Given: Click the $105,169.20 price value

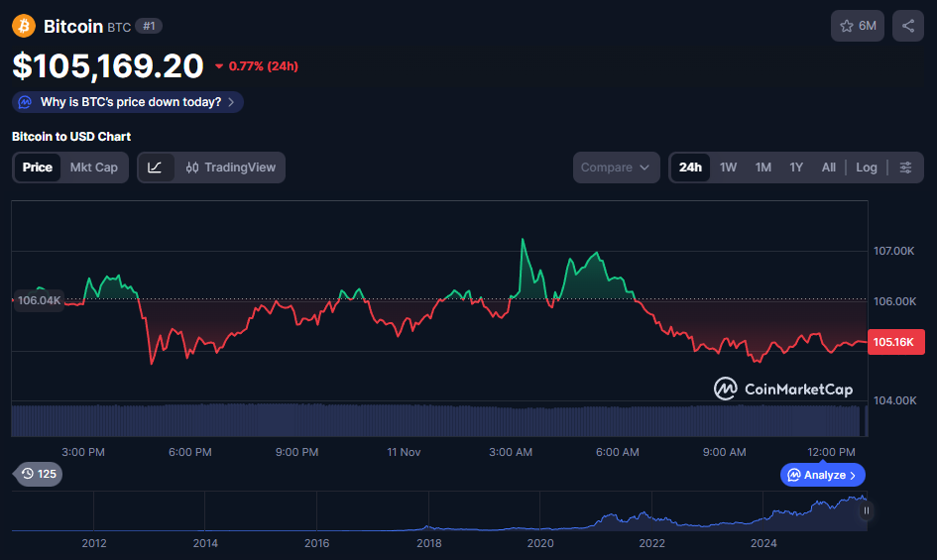Looking at the screenshot, I should [108, 65].
